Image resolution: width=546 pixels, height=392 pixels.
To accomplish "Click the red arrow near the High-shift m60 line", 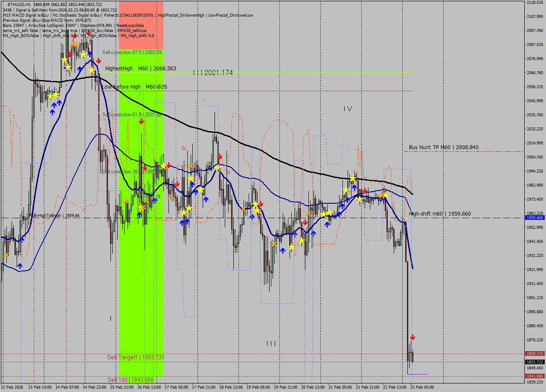I will click(x=306, y=222).
